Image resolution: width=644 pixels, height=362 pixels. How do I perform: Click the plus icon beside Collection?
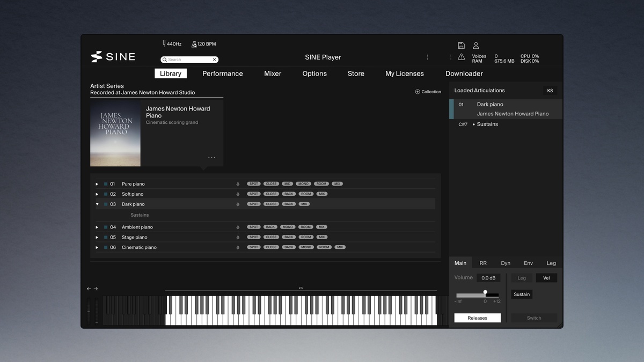(x=418, y=92)
